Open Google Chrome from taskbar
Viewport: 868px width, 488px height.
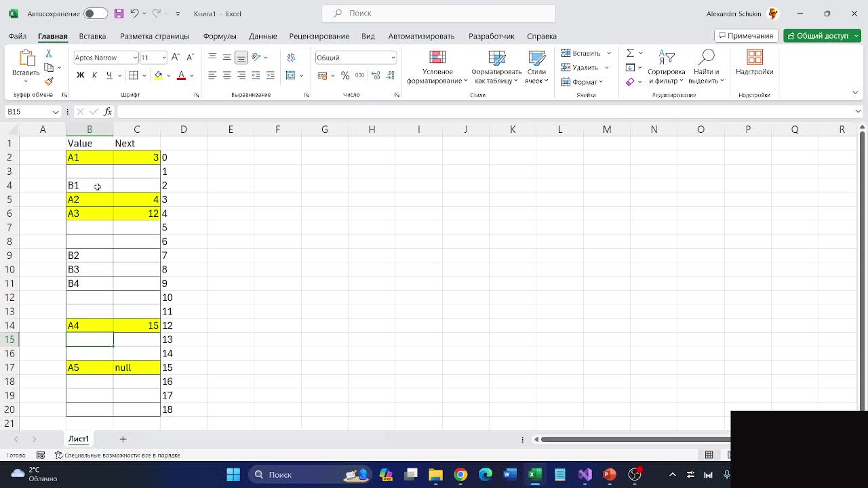click(x=460, y=474)
